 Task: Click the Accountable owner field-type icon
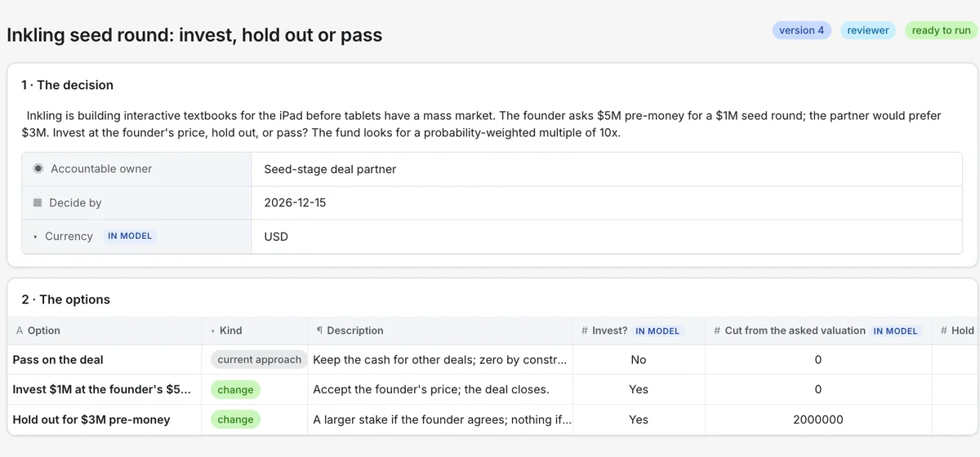pos(38,169)
